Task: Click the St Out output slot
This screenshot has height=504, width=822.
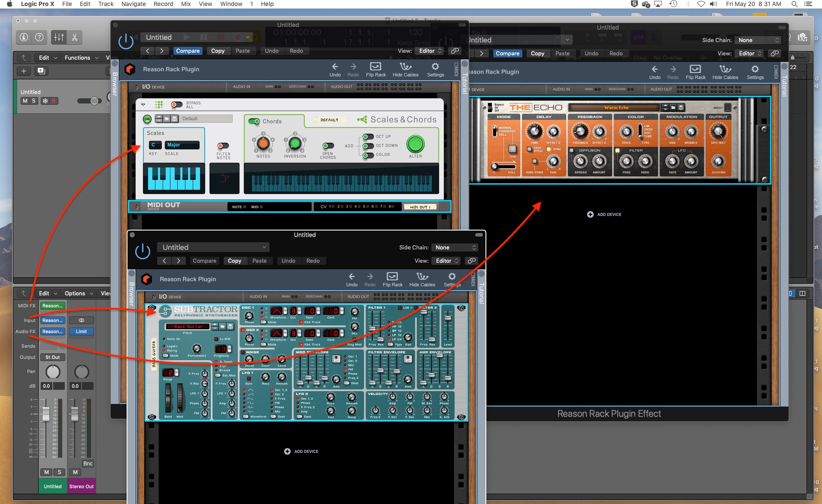Action: pyautogui.click(x=53, y=357)
